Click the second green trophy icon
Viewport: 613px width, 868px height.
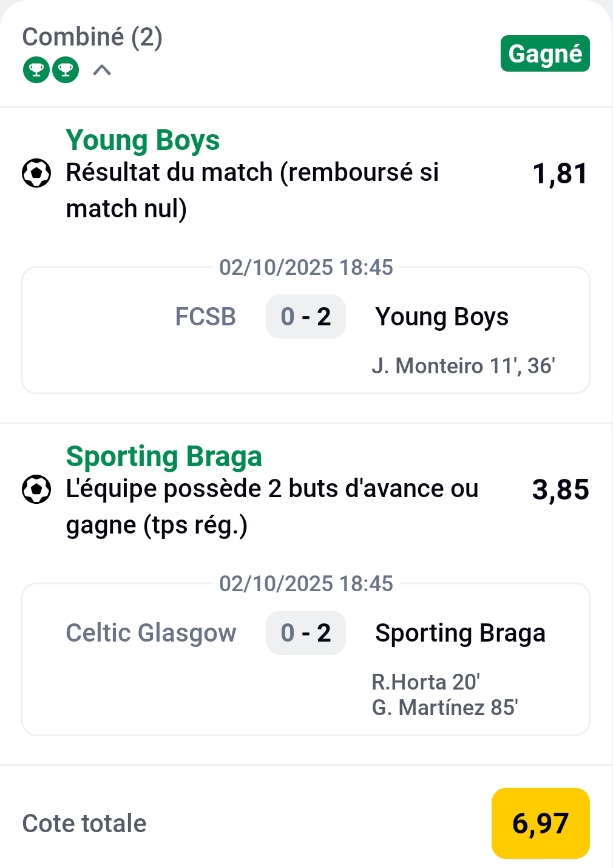point(66,70)
